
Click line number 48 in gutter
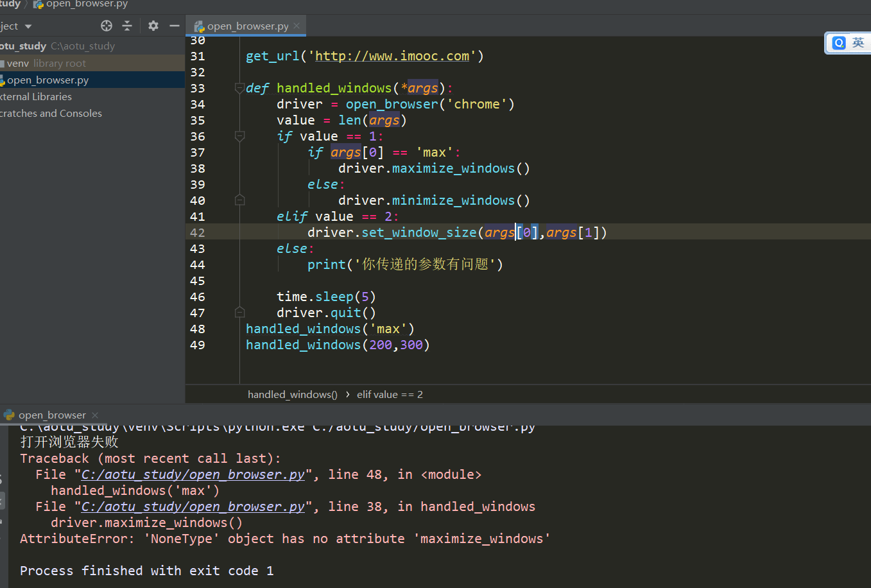(198, 329)
